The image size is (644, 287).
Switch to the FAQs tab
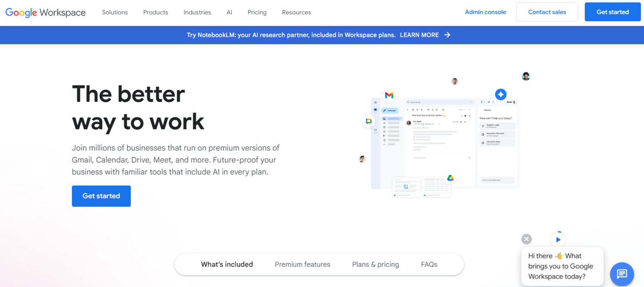click(x=429, y=264)
